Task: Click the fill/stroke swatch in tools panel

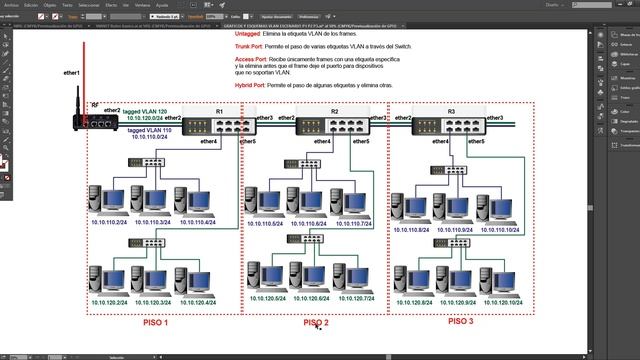Action: (x=4, y=163)
